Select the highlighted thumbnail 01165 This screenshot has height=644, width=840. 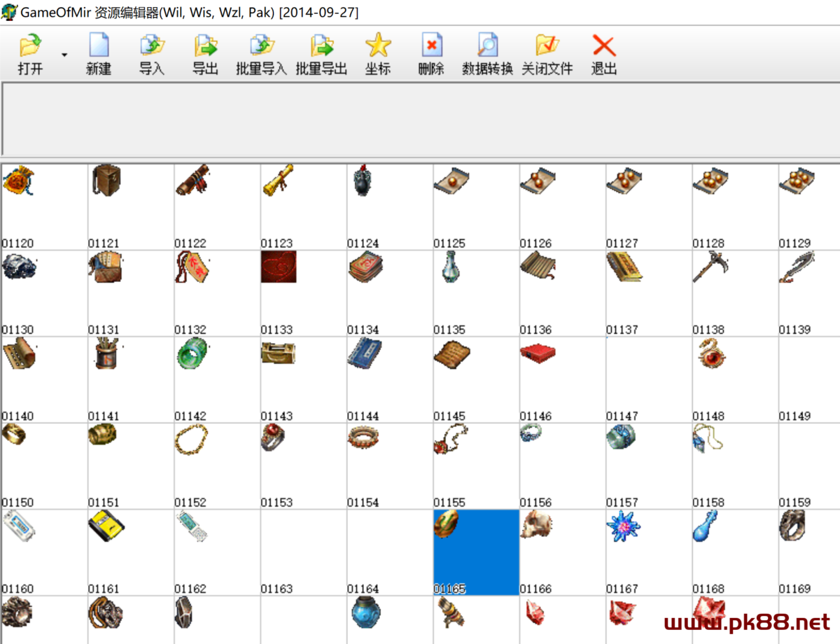pos(476,552)
